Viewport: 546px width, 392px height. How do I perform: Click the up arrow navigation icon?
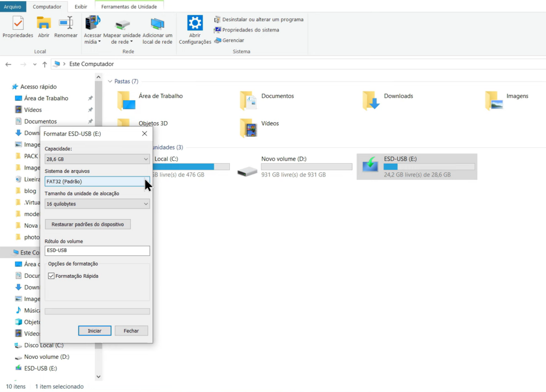coord(45,64)
